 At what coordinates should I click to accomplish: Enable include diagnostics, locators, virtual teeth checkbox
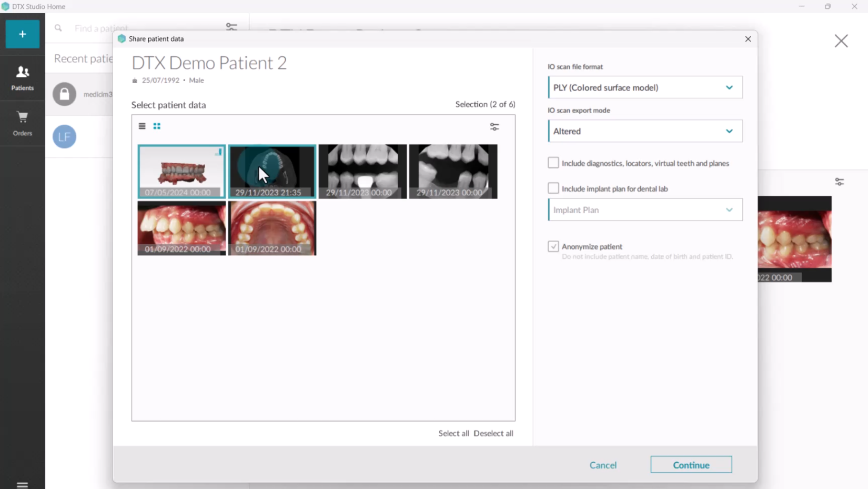pos(553,163)
